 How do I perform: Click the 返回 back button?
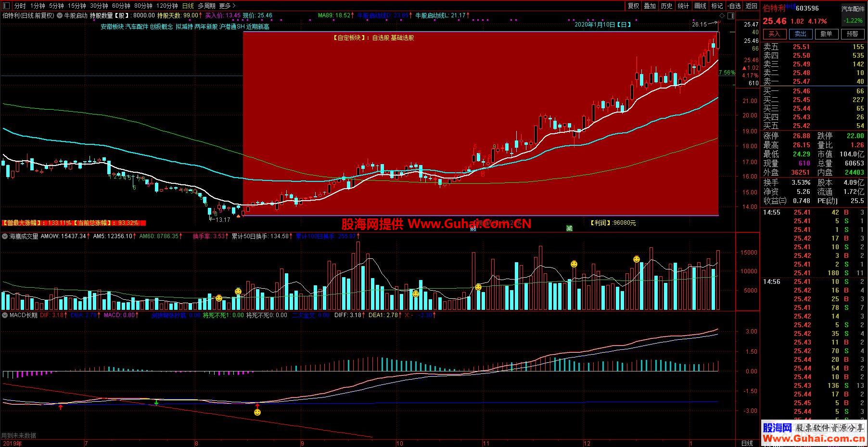(x=751, y=6)
